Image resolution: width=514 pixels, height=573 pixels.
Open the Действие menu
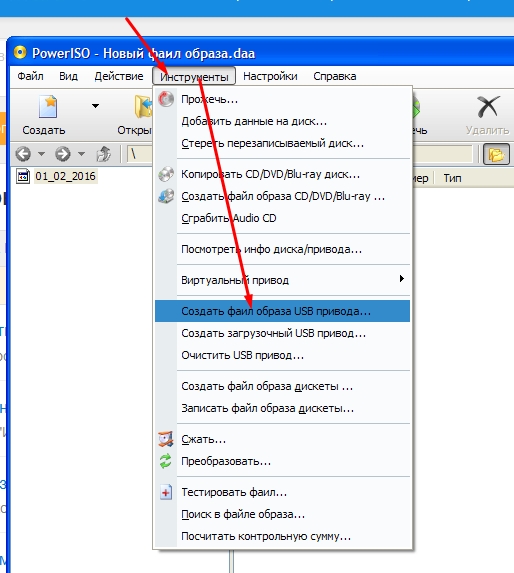[x=119, y=76]
